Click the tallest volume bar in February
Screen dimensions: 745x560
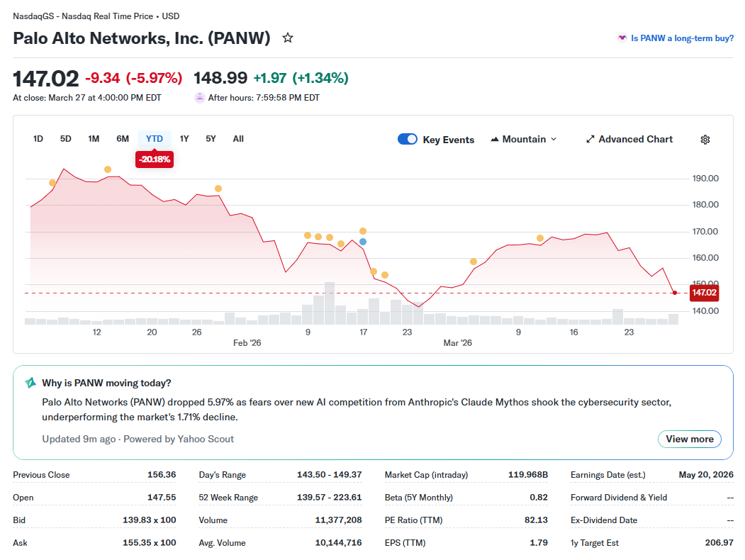coord(329,303)
